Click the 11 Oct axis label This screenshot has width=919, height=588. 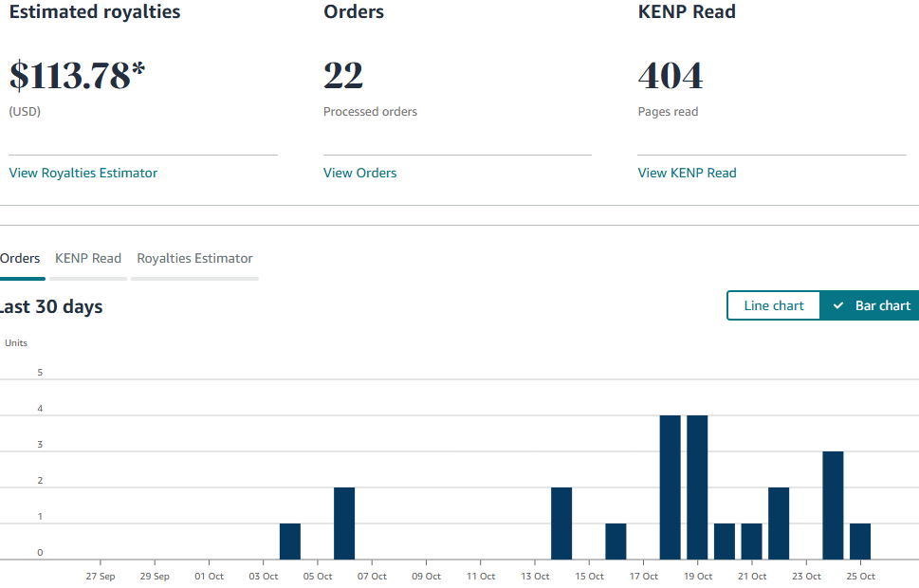[x=481, y=577]
